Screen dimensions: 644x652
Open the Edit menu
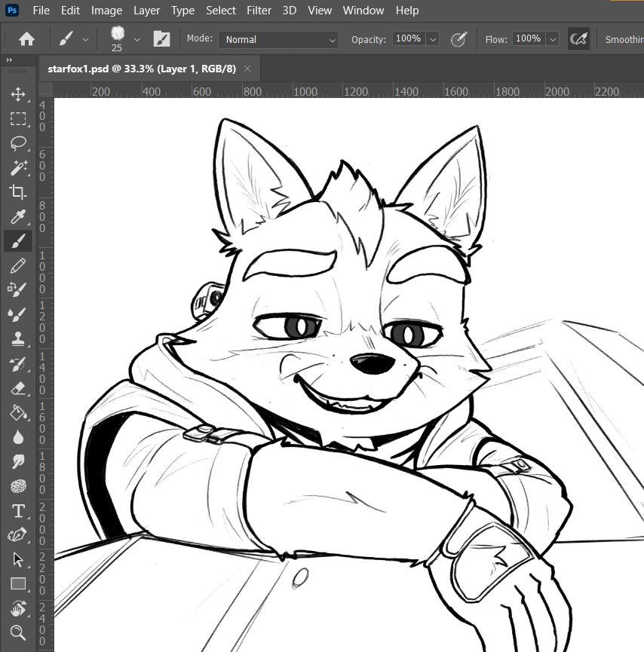(x=70, y=11)
